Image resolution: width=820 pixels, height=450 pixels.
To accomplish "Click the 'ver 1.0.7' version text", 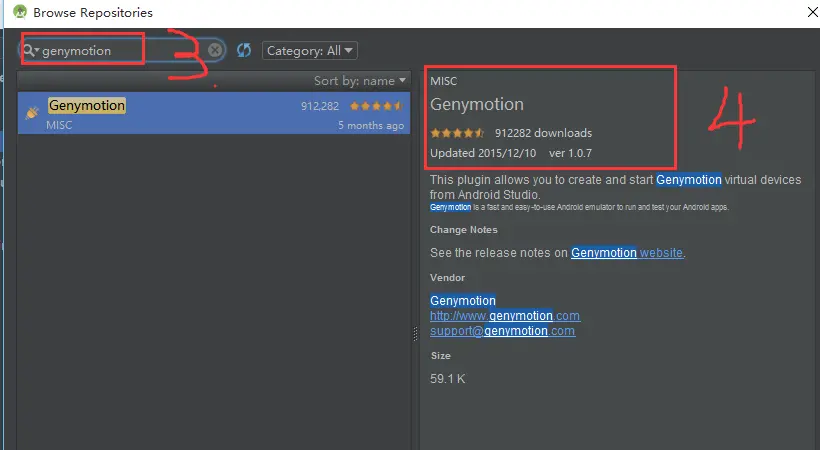I will [571, 153].
